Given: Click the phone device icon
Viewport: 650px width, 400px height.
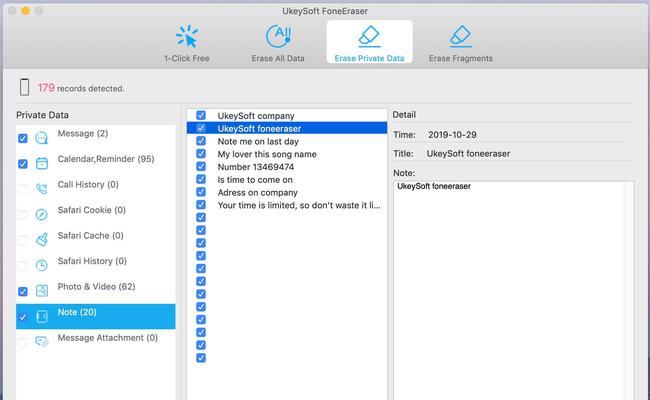Looking at the screenshot, I should click(x=24, y=87).
